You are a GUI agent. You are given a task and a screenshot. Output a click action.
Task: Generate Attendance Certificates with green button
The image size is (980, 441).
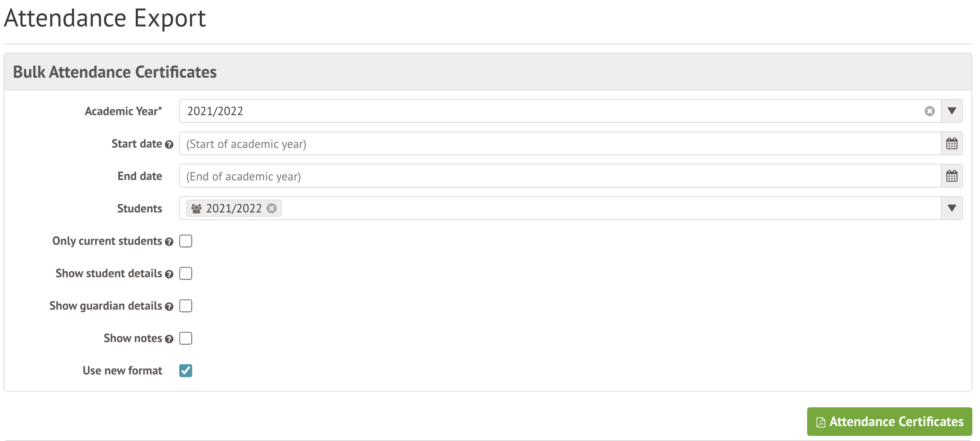click(889, 422)
